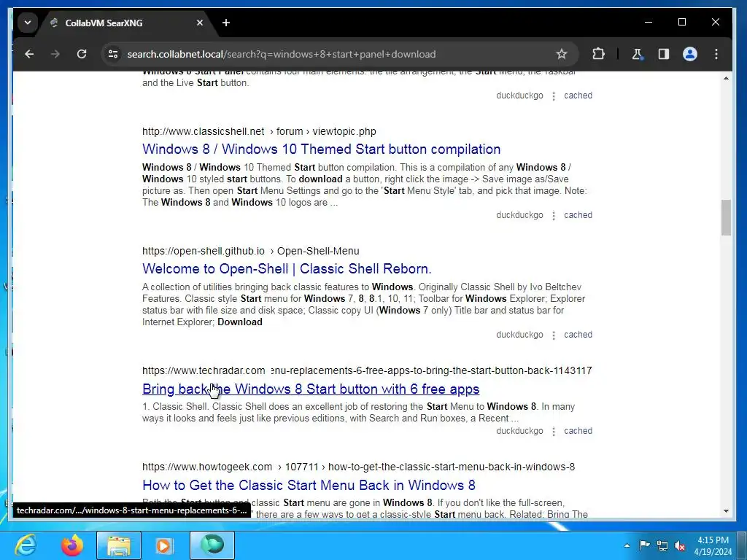Click the page scrollbar up arrow
The image size is (747, 560).
[x=726, y=77]
